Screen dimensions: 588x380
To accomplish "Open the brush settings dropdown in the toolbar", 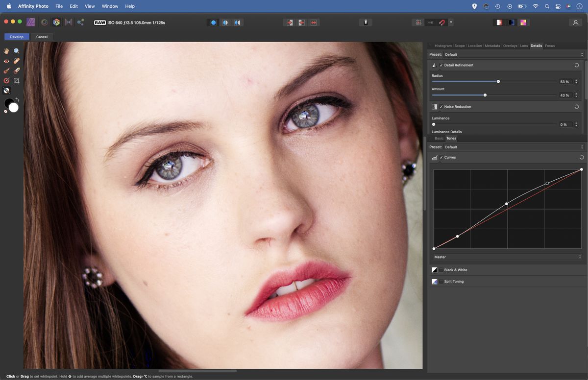I will 451,22.
